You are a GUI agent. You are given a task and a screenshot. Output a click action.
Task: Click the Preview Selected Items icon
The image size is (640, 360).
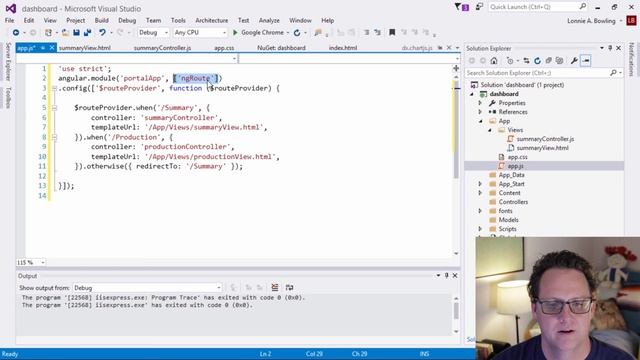(586, 61)
